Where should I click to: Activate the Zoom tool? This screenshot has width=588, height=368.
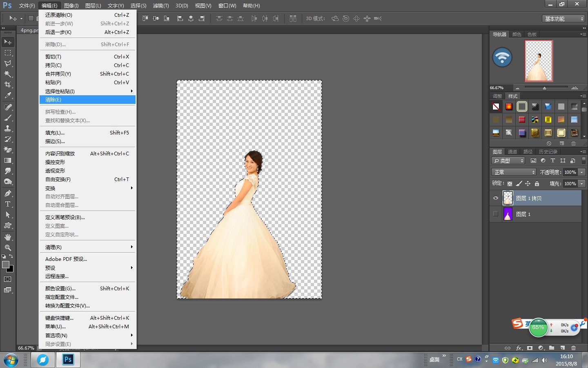click(x=7, y=247)
